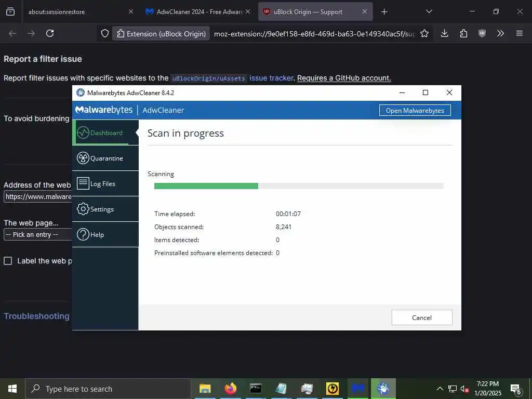Click Requires a GitHub account link
Screen dimensions: 532x399
(x=344, y=78)
